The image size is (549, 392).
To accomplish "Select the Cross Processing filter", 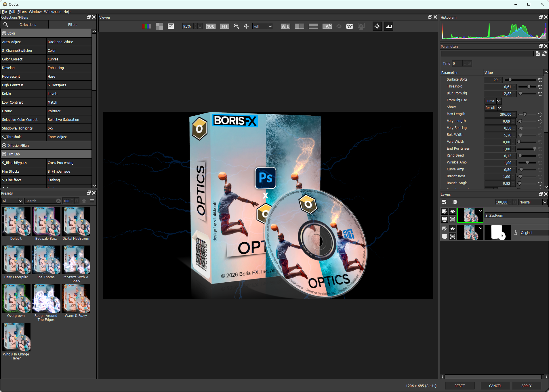I will [69, 163].
